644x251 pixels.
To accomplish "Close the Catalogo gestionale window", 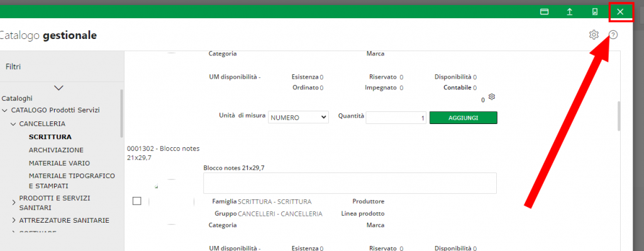I will [x=620, y=12].
